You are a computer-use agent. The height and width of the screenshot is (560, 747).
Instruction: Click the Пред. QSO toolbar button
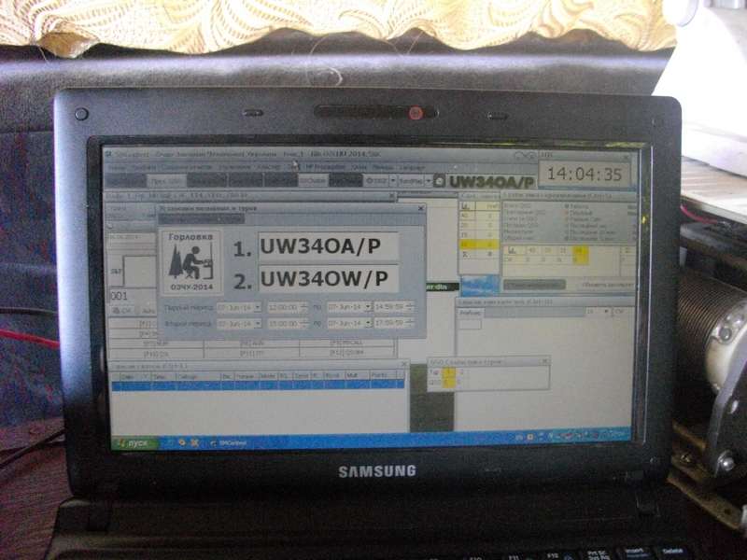[166, 181]
